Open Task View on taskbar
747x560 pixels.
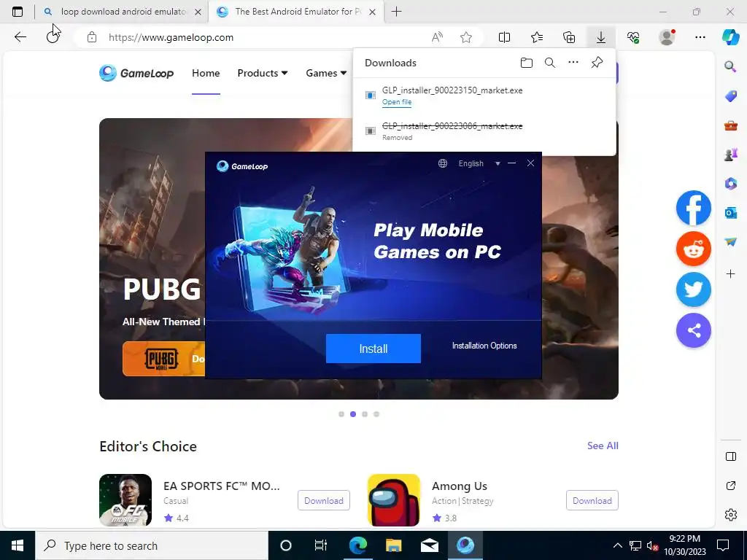click(321, 545)
